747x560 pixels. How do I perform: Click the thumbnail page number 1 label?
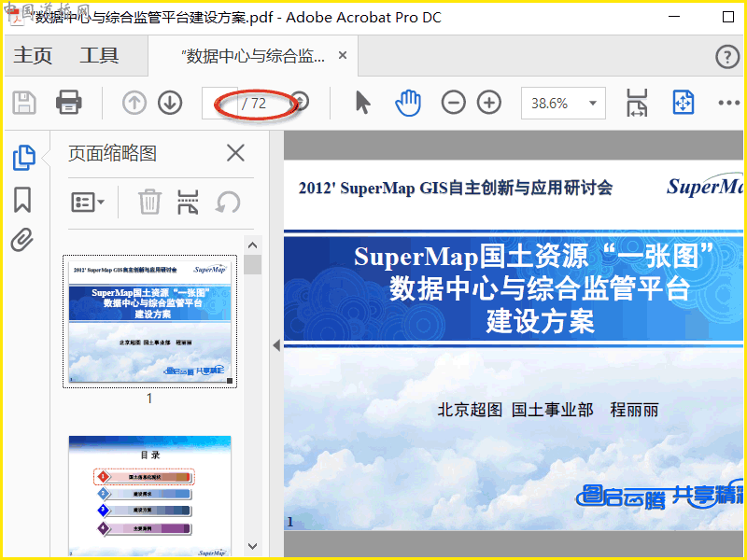point(149,399)
